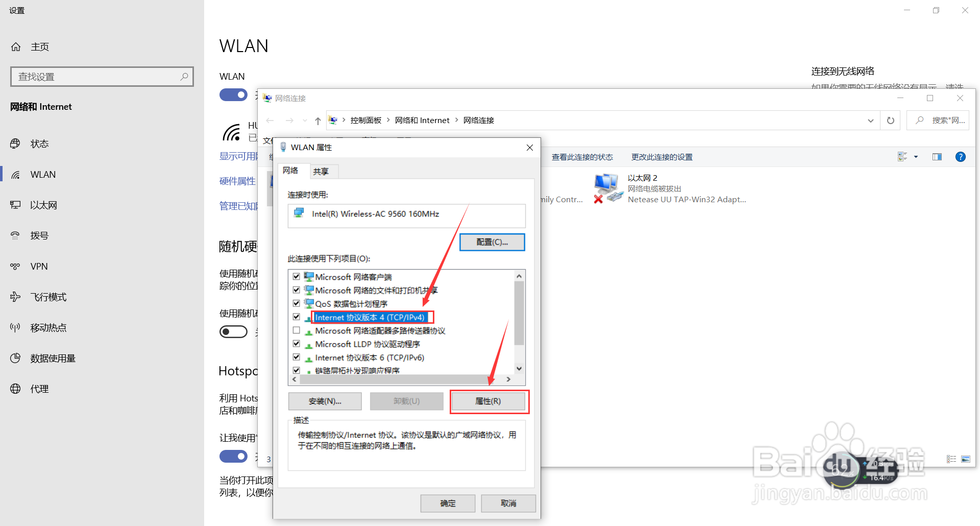Image resolution: width=980 pixels, height=526 pixels.
Task: Switch to the 共享 tab
Action: tap(321, 172)
